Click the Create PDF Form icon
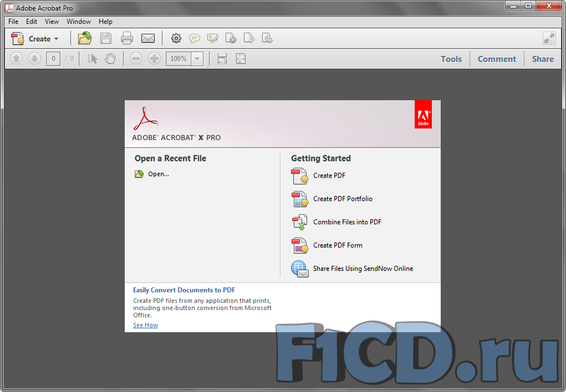 (x=299, y=246)
